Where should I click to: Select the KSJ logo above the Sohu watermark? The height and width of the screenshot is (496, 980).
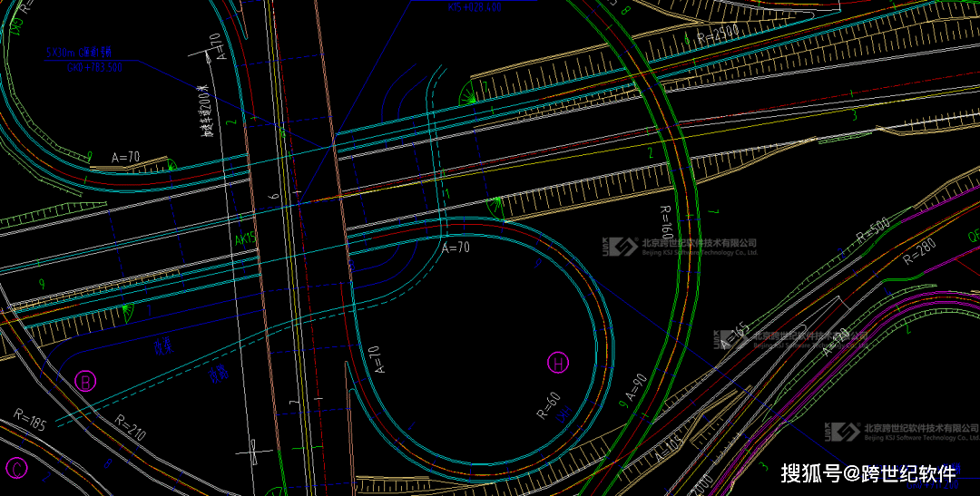843,432
